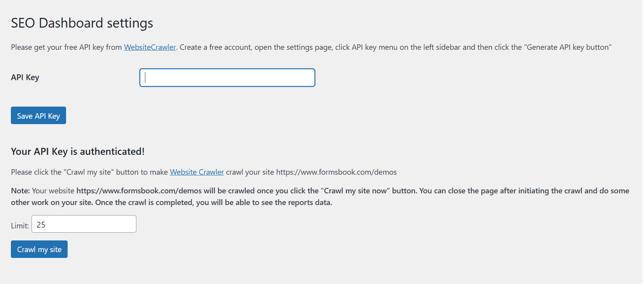Click the vertical scrollbar on the right edge

[643, 142]
